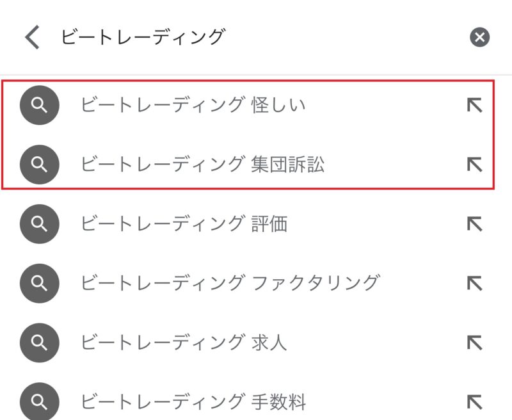Click magnifier icon beside 怪しい suggestion
512x420 pixels.
(x=40, y=105)
